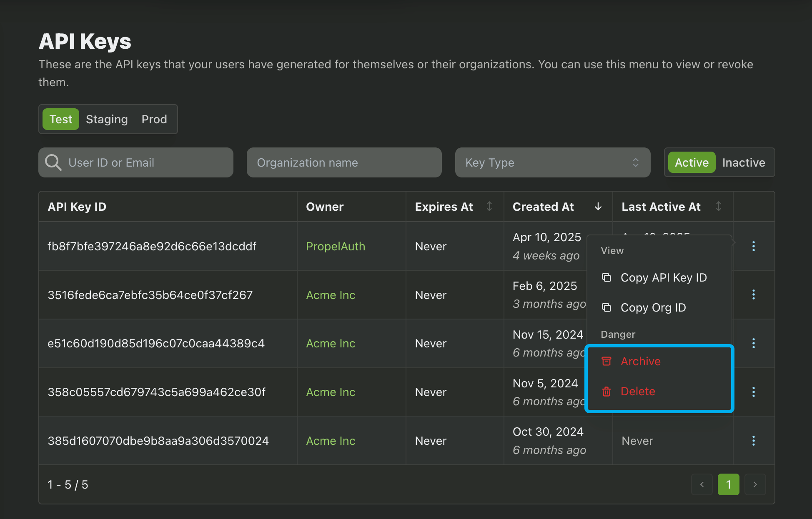The image size is (812, 519).
Task: Open row menu for key fb8f7bfe397246a8e92d6c66e13dcddf
Action: point(753,246)
